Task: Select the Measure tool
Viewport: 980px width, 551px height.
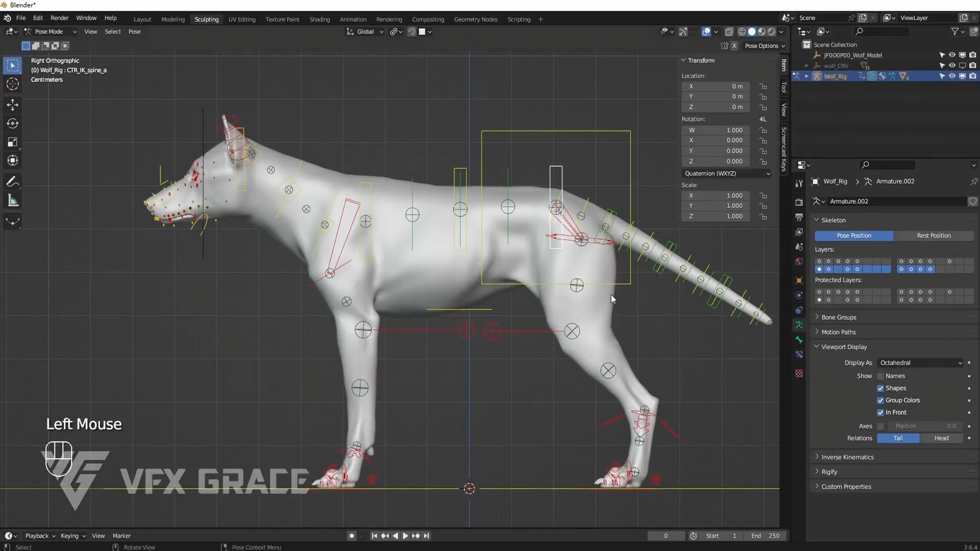Action: click(x=12, y=200)
